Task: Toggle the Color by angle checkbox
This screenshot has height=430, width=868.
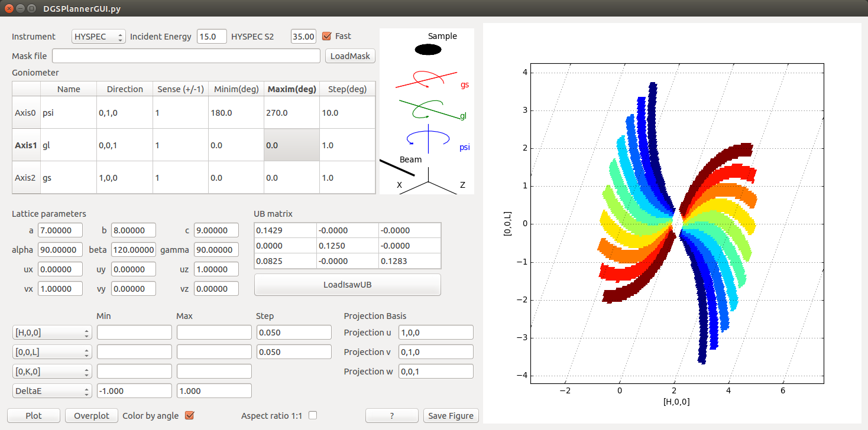Action: [x=190, y=415]
